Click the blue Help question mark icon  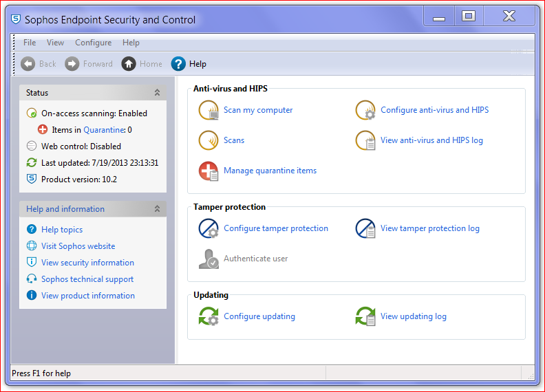(178, 64)
